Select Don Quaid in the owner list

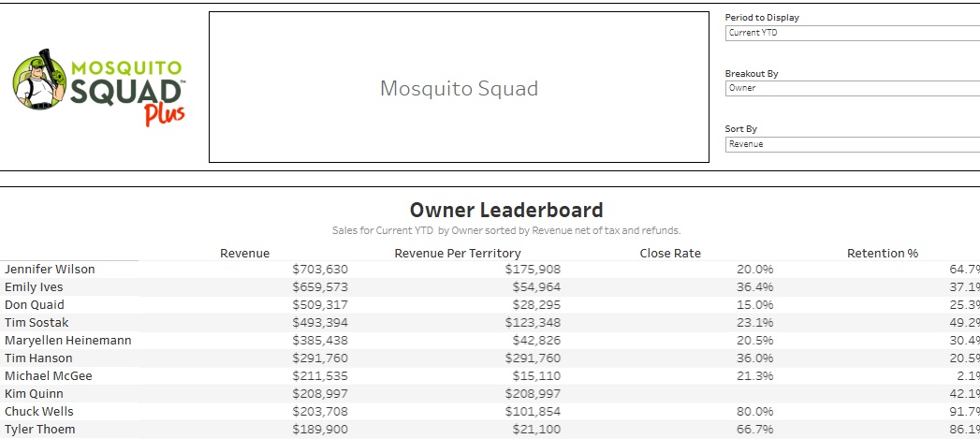coord(33,305)
